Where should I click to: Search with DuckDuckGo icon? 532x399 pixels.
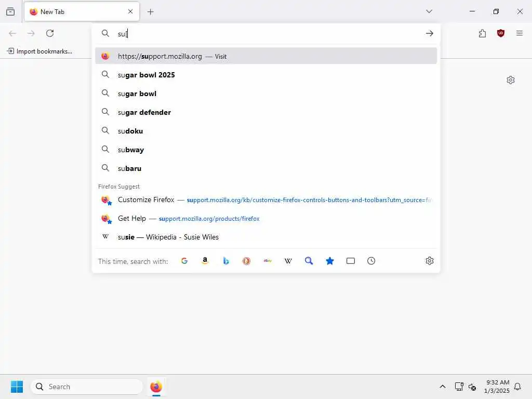pyautogui.click(x=246, y=261)
